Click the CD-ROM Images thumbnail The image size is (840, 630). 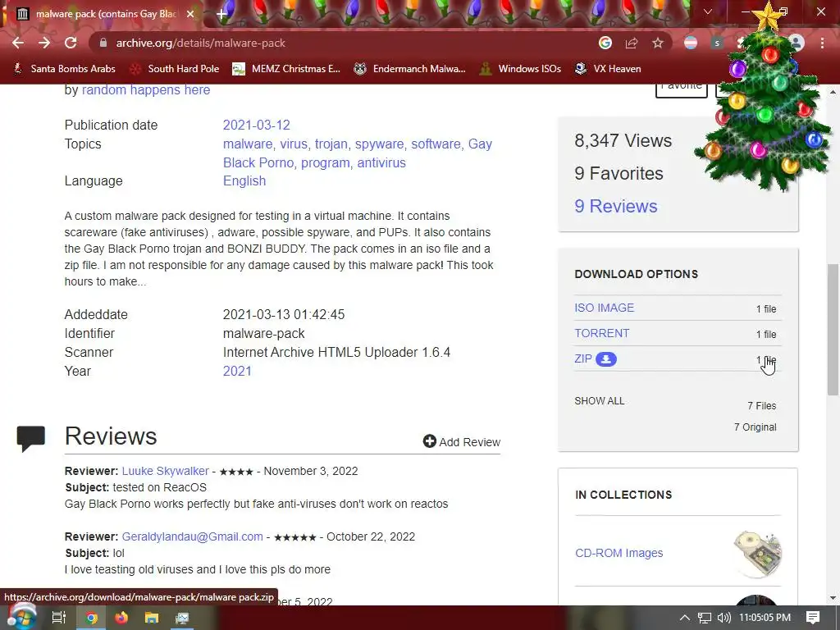(x=757, y=554)
